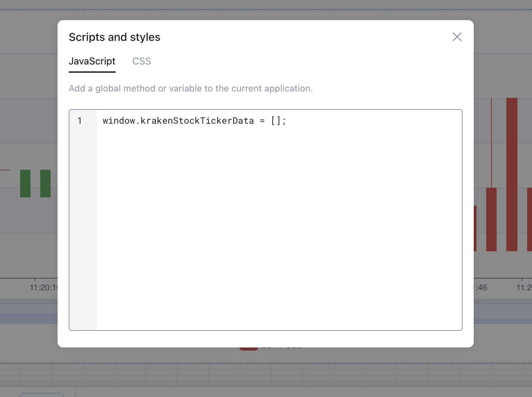The width and height of the screenshot is (532, 397).
Task: Click the tallest red candlestick bar
Action: 512,174
